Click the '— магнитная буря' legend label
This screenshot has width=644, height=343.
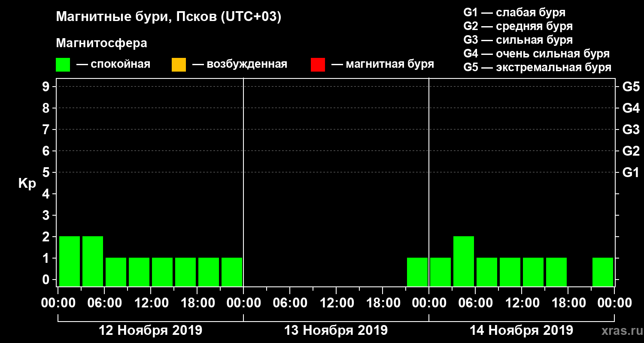tap(383, 65)
